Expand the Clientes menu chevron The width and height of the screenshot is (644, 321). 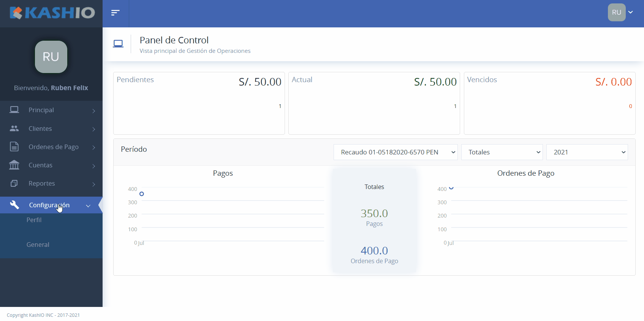pyautogui.click(x=93, y=129)
